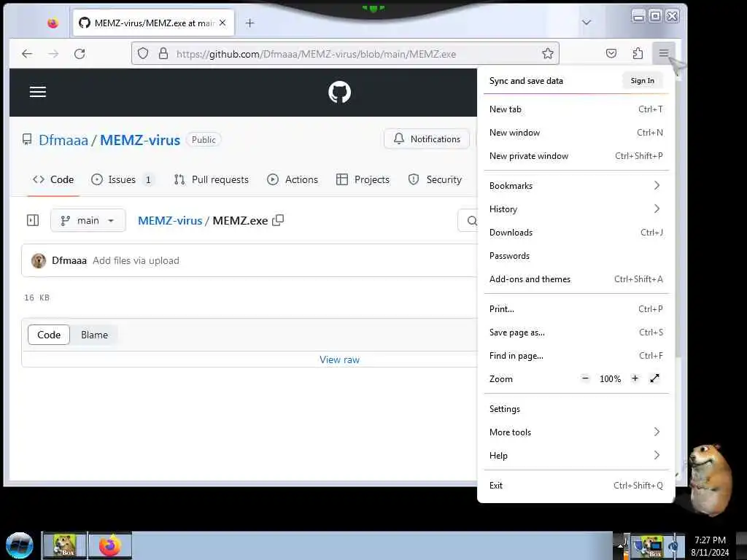Choose New tab menu item
Viewport: 747px width, 560px height.
click(x=576, y=109)
